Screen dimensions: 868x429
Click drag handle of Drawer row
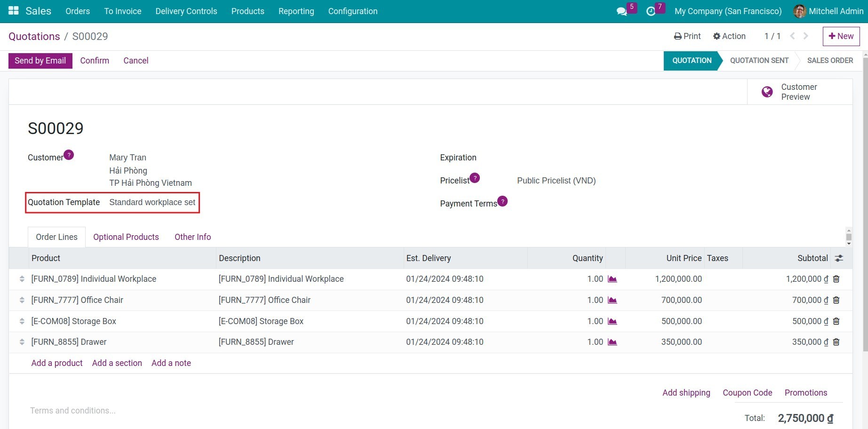22,342
